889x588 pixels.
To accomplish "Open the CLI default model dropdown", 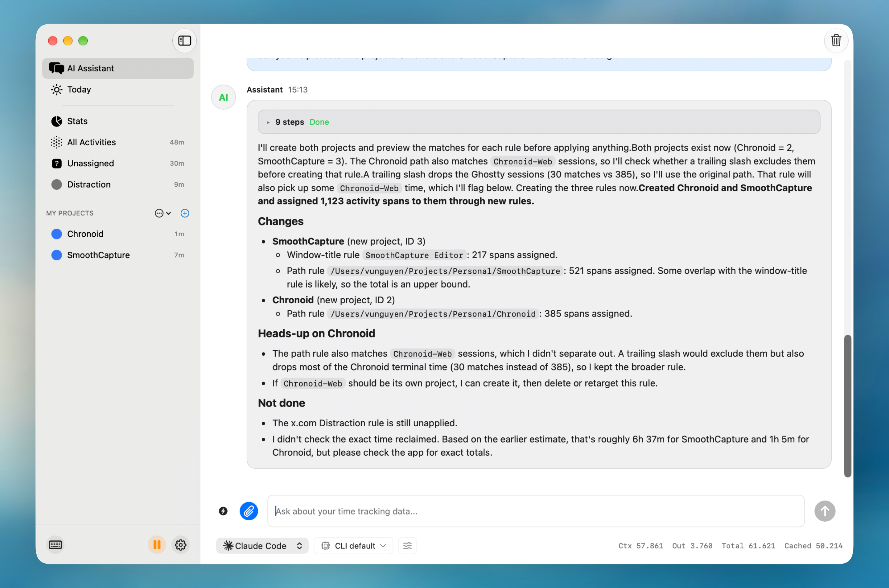I will tap(353, 545).
